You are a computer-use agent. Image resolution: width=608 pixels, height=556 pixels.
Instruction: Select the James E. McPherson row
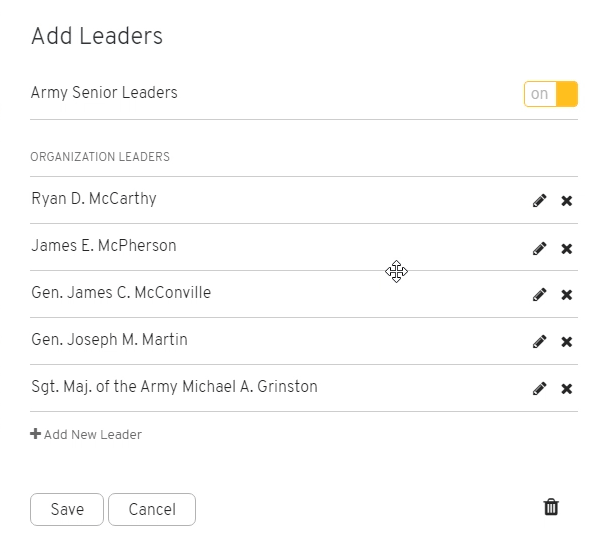point(304,247)
